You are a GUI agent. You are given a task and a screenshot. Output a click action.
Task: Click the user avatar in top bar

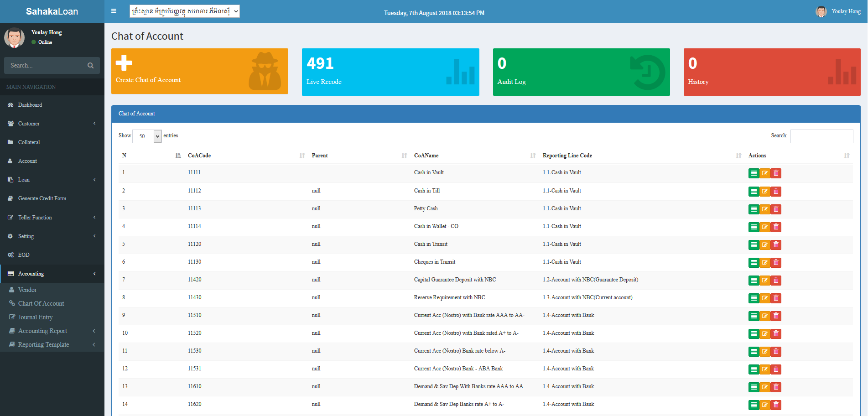[821, 11]
